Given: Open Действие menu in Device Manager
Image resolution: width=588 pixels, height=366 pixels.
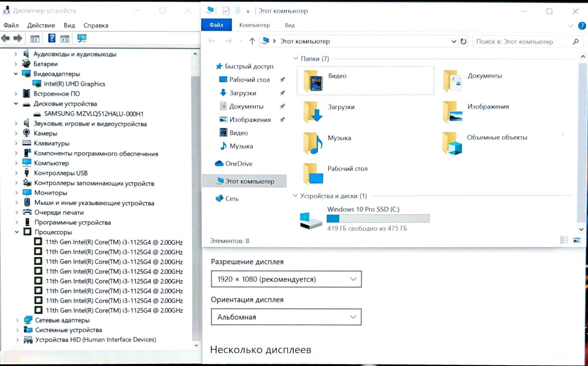Looking at the screenshot, I should tap(41, 25).
